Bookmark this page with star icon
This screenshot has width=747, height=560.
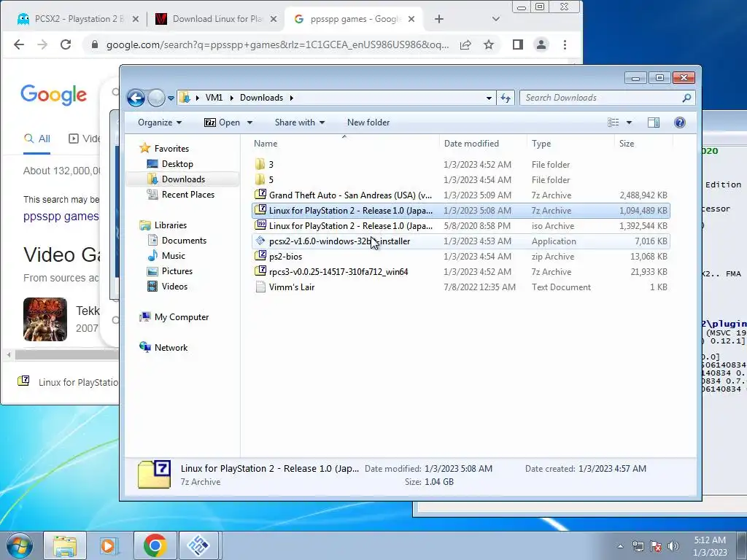point(489,44)
